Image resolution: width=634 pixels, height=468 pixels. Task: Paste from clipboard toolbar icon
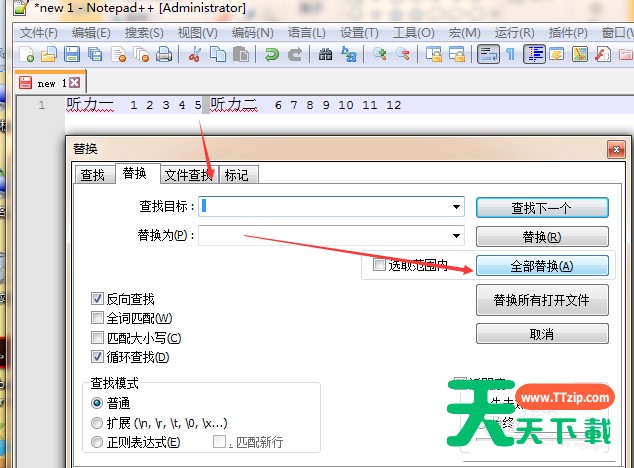point(241,54)
